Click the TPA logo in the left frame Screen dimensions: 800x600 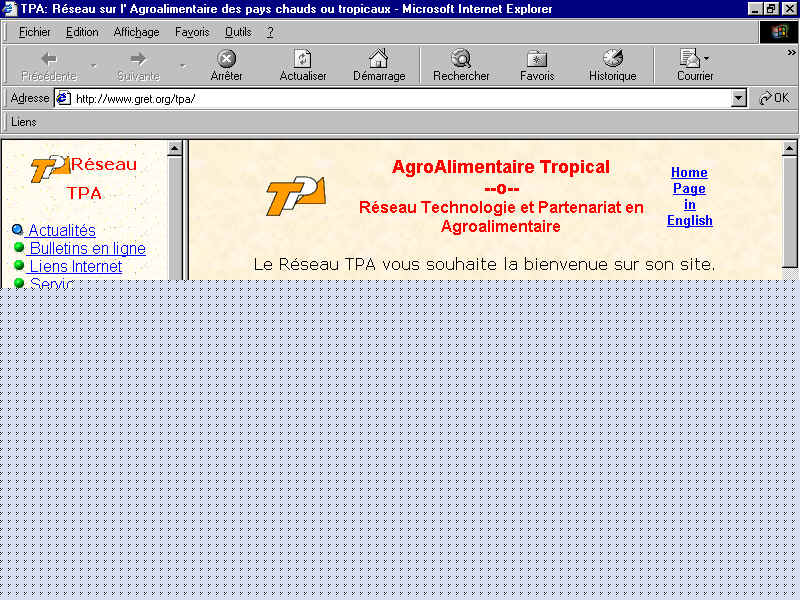click(49, 168)
